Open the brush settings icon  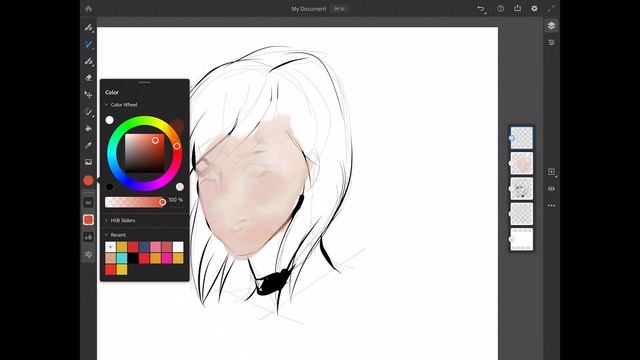89,255
